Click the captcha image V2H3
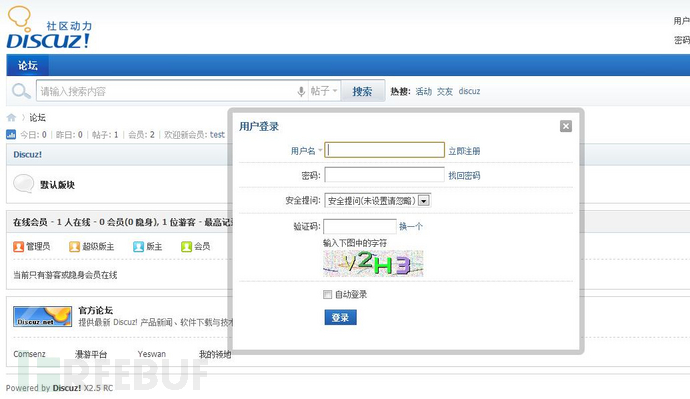The width and height of the screenshot is (690, 399). pos(373,264)
